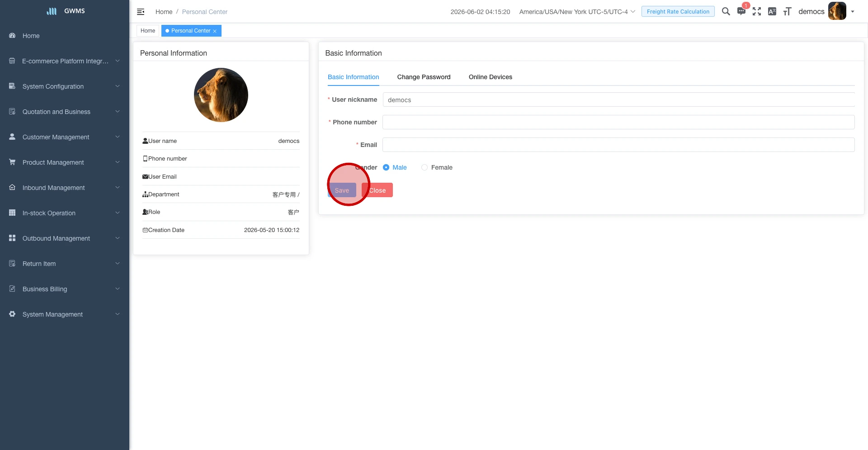Open Freight Rate Calculation
Image resolution: width=868 pixels, height=450 pixels.
point(678,11)
